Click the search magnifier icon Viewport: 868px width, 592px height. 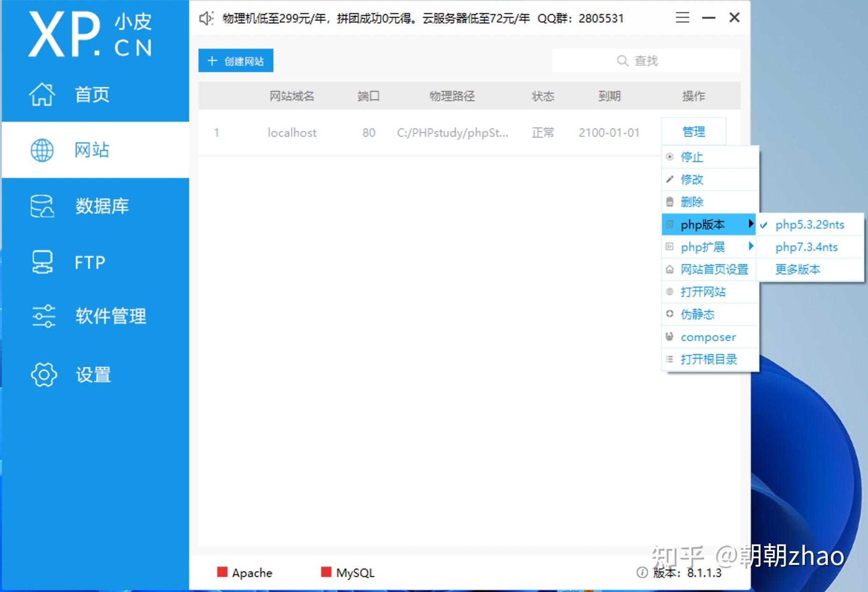(622, 61)
